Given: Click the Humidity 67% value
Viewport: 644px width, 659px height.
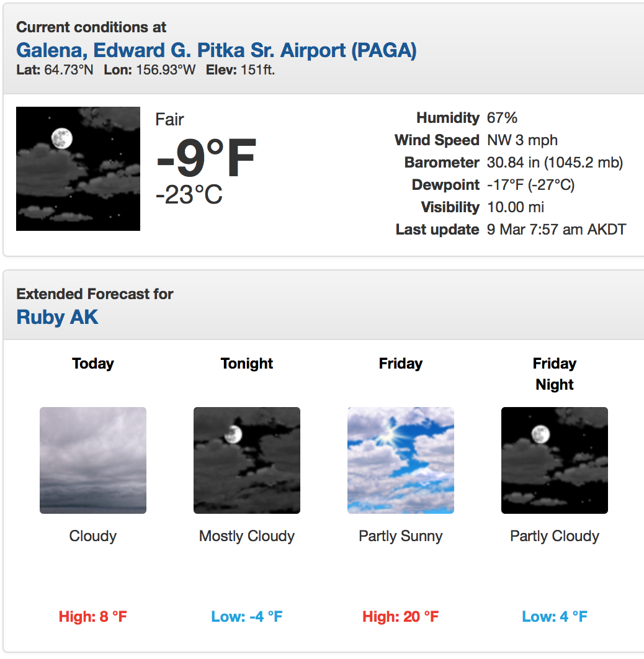Looking at the screenshot, I should 502,118.
